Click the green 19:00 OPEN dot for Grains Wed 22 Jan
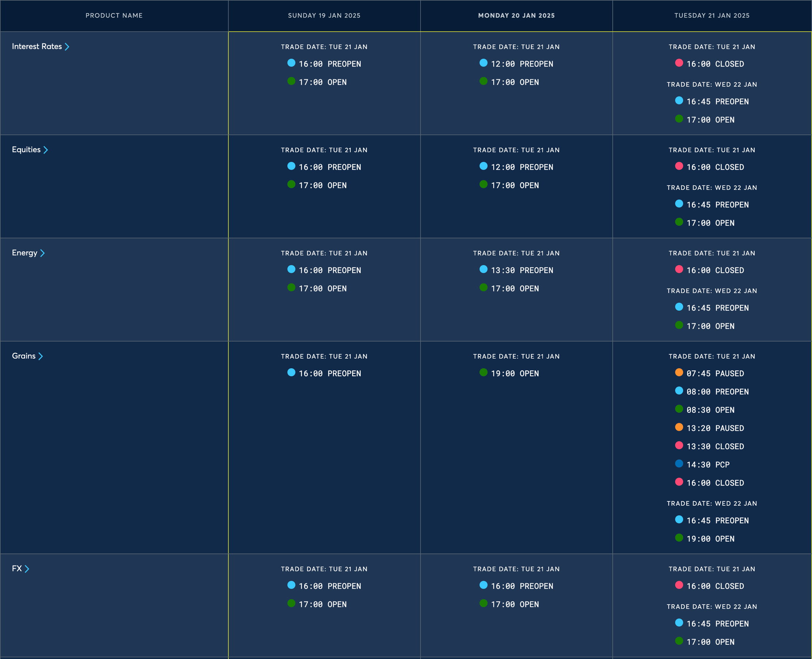The image size is (812, 659). click(x=679, y=538)
